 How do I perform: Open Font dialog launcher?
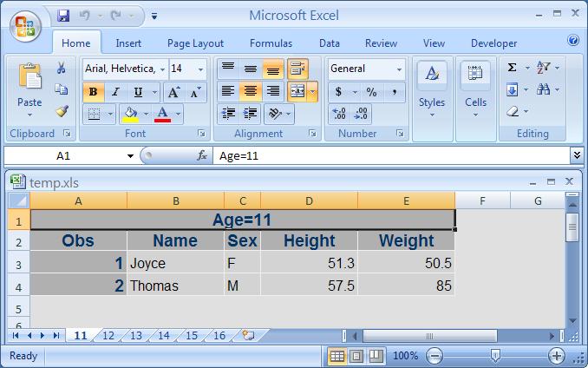tap(201, 134)
